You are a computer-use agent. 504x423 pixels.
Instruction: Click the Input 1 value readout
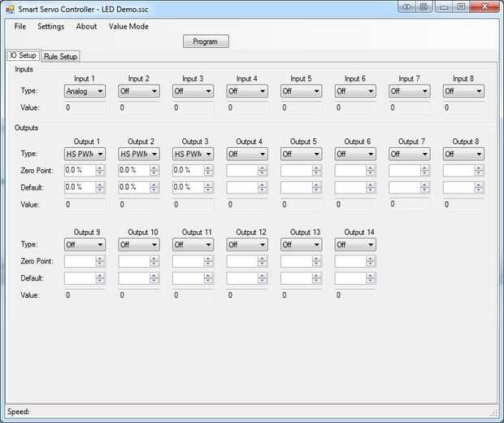click(85, 107)
